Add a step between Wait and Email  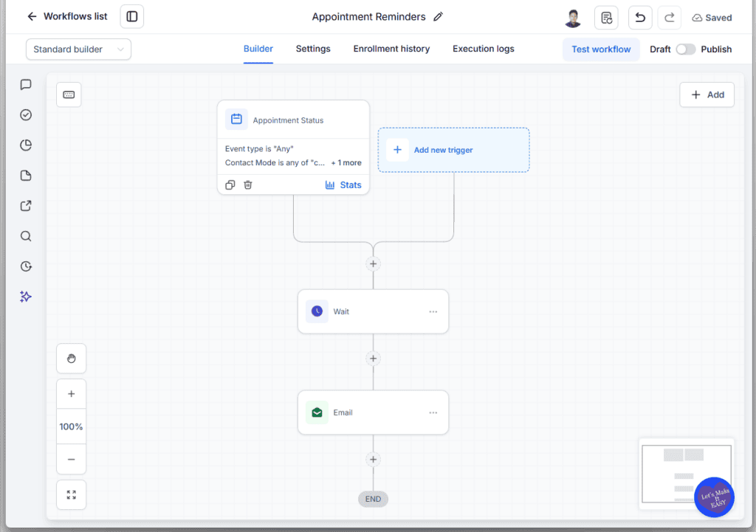[373, 359]
